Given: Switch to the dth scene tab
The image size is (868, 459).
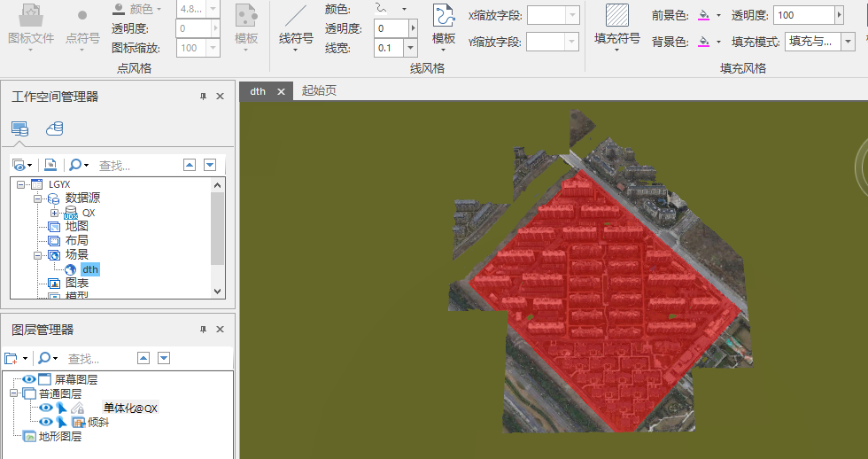Looking at the screenshot, I should point(258,91).
